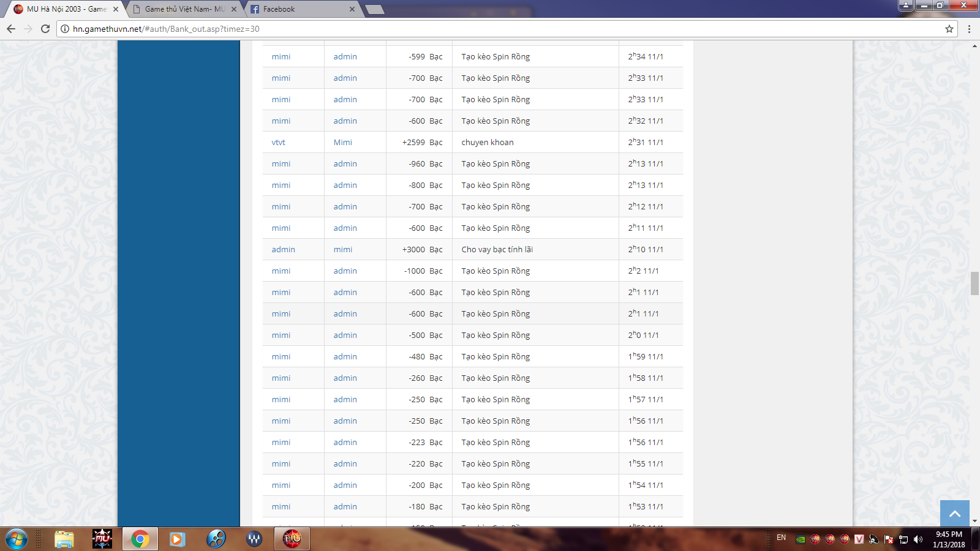This screenshot has width=980, height=551.
Task: Switch to Chrome in the taskbar
Action: (x=140, y=539)
